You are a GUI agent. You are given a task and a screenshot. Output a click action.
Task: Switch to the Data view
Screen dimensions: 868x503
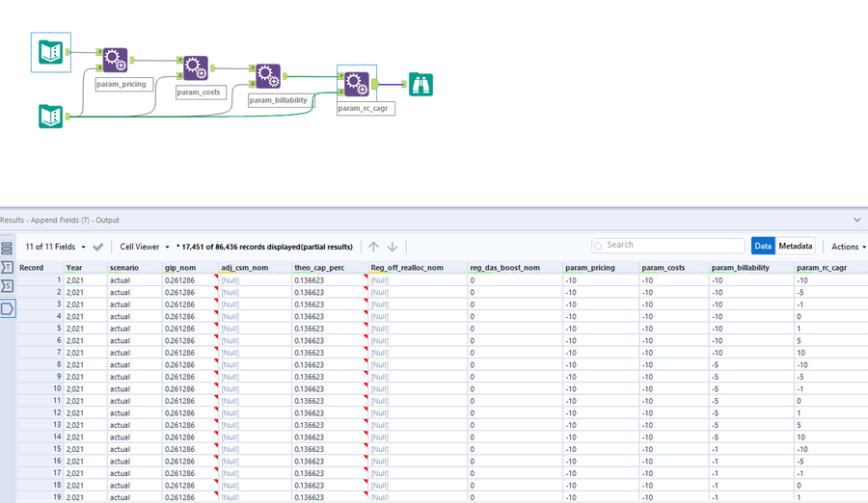point(762,247)
